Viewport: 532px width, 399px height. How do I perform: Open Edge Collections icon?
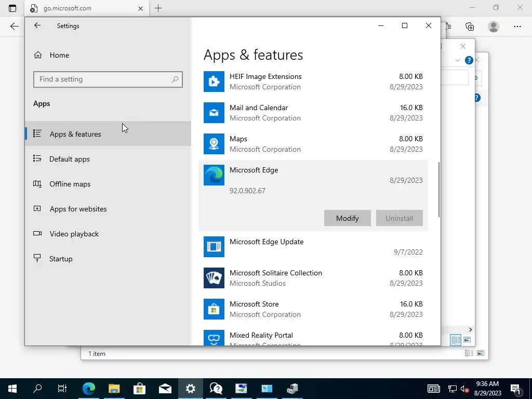click(x=470, y=26)
